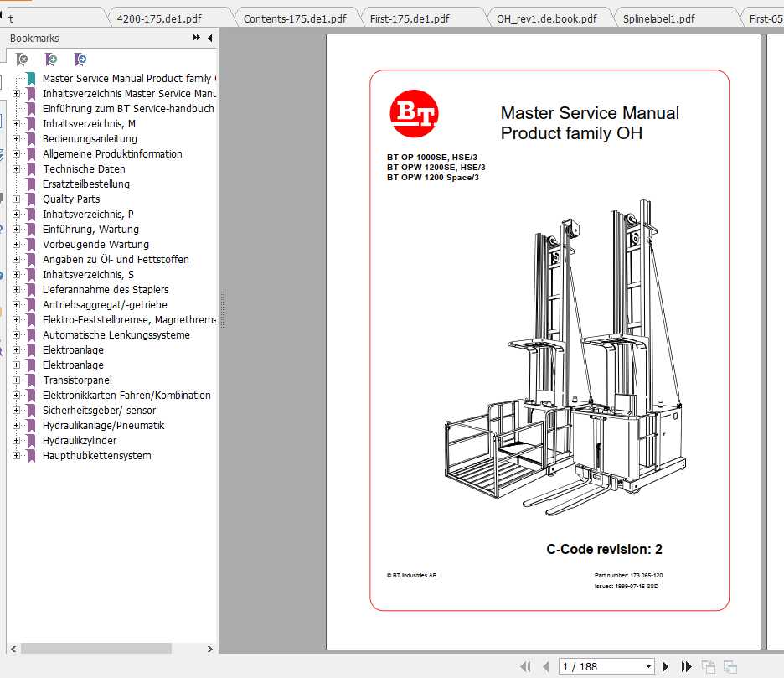Click the C-Code revision: 2 text
Screen dimensions: 784x678
[x=604, y=549]
